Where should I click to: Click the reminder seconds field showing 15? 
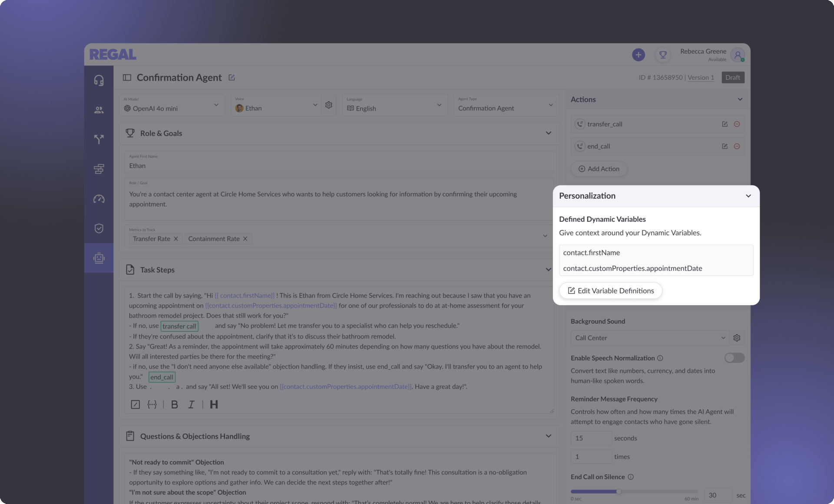click(x=591, y=438)
